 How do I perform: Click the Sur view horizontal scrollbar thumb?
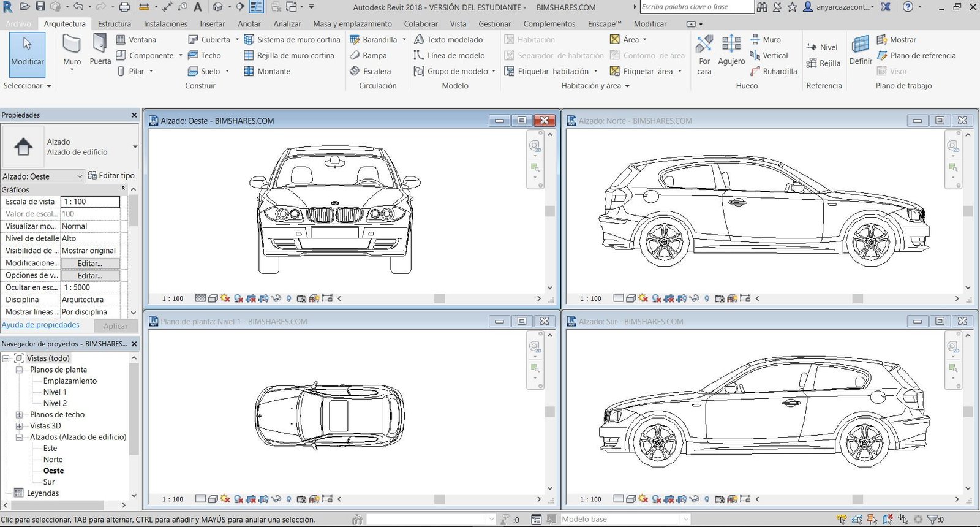pos(858,499)
